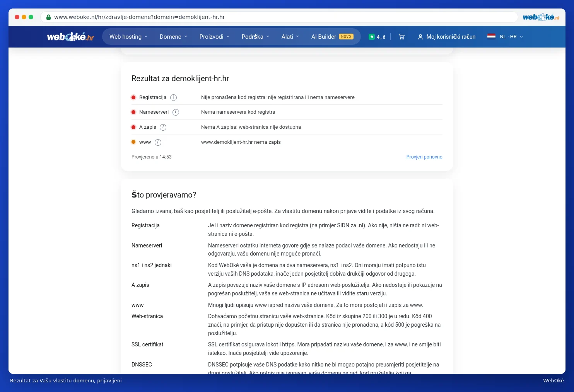Show info icon next to Registracija

tap(174, 97)
